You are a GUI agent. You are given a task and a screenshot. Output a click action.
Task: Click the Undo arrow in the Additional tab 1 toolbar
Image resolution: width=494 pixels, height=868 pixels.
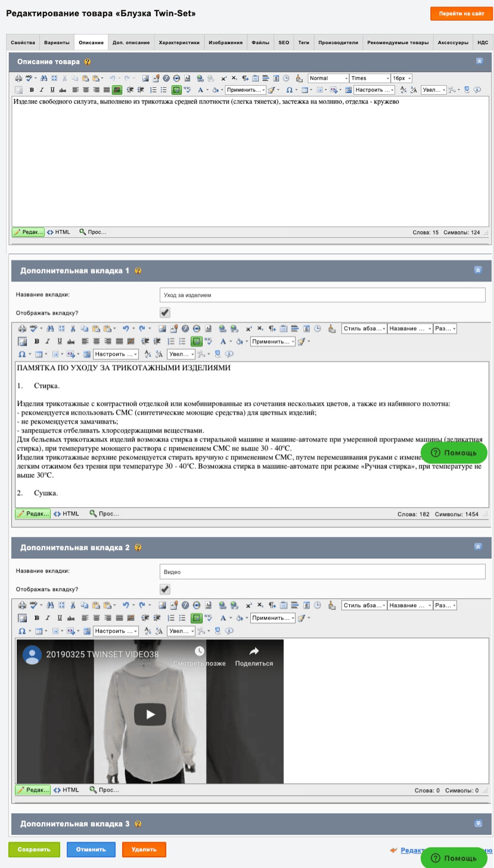(x=125, y=328)
